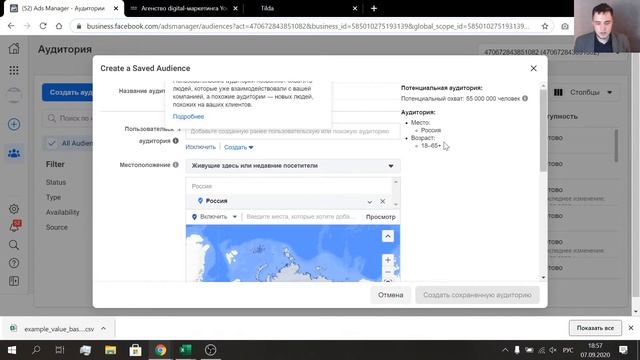
Task: Click the custom audience input field
Action: pos(293,131)
